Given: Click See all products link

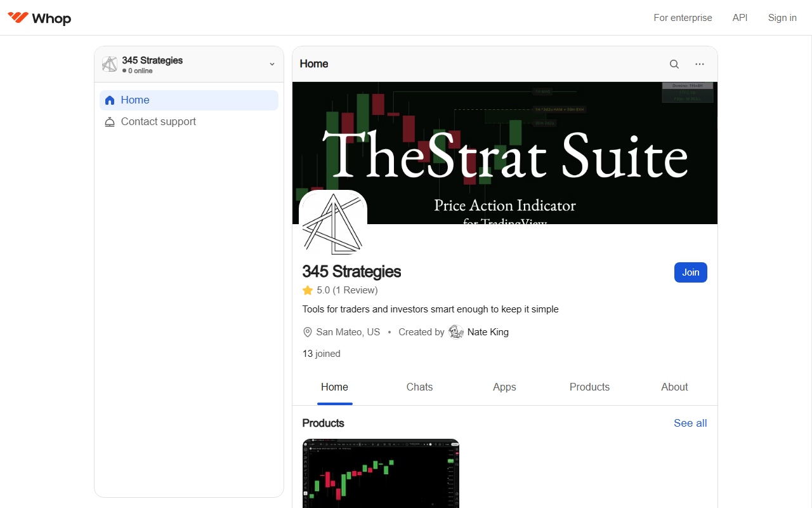Looking at the screenshot, I should 690,424.
